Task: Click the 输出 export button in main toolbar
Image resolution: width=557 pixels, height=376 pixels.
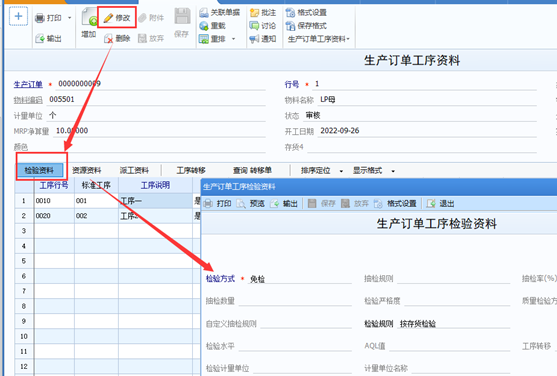Action: 48,38
